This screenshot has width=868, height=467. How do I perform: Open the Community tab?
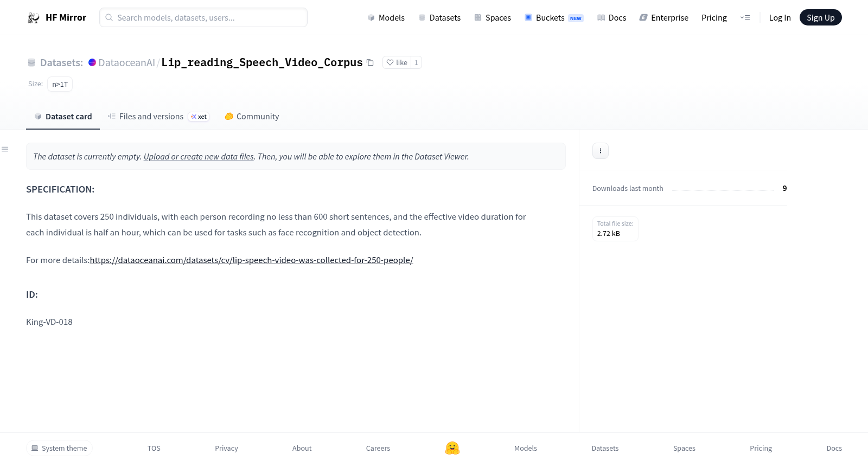click(x=252, y=117)
